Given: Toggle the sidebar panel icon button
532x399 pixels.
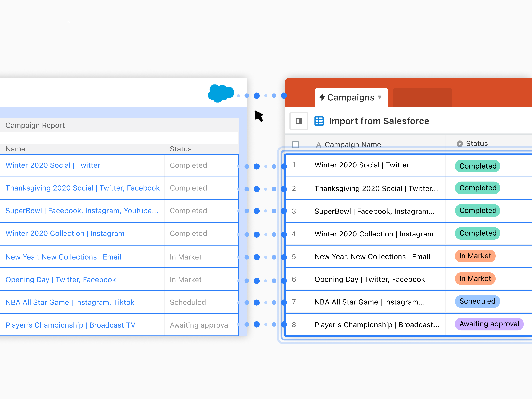Looking at the screenshot, I should click(x=299, y=121).
